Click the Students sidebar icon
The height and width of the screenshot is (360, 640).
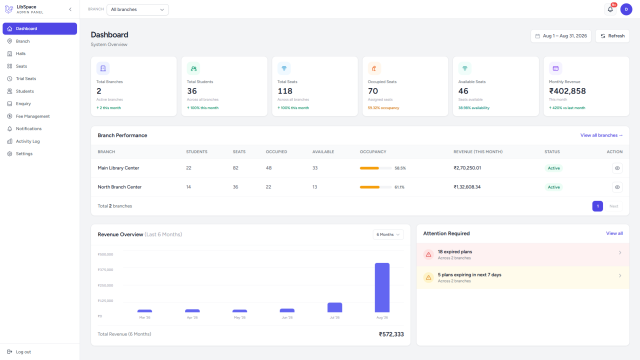pyautogui.click(x=9, y=91)
